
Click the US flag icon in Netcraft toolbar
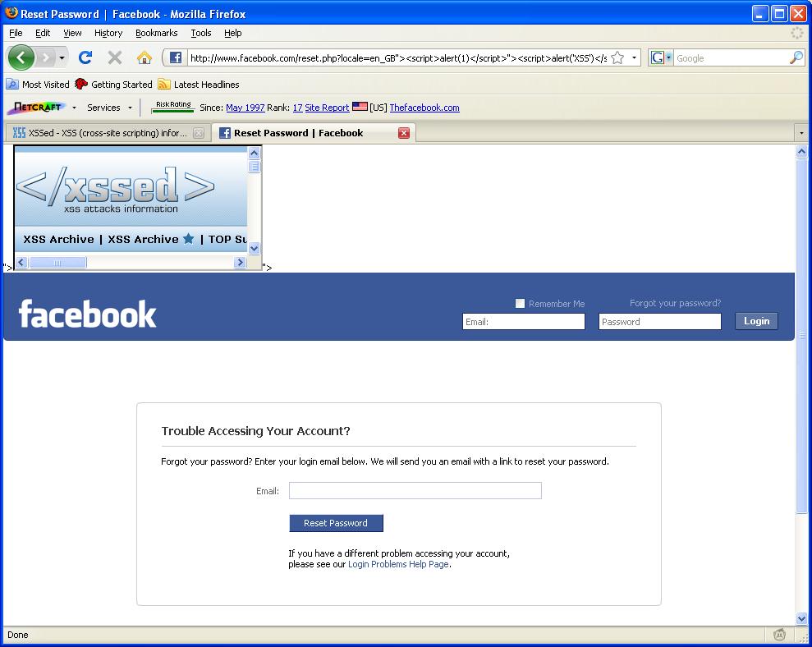360,107
